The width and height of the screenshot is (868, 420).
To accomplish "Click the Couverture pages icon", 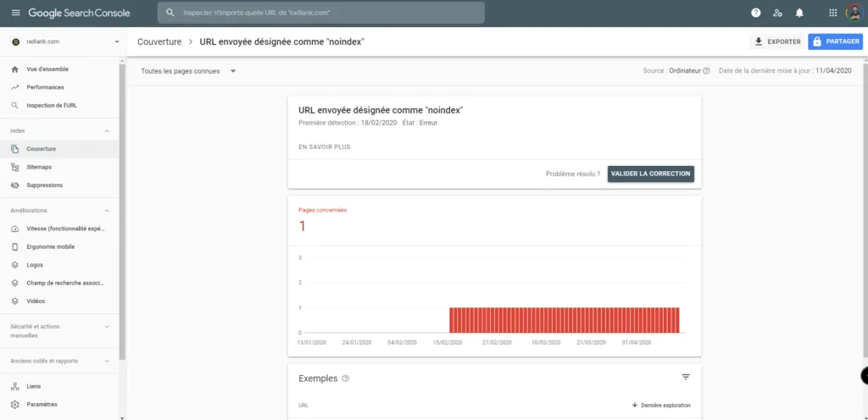I will coord(15,149).
